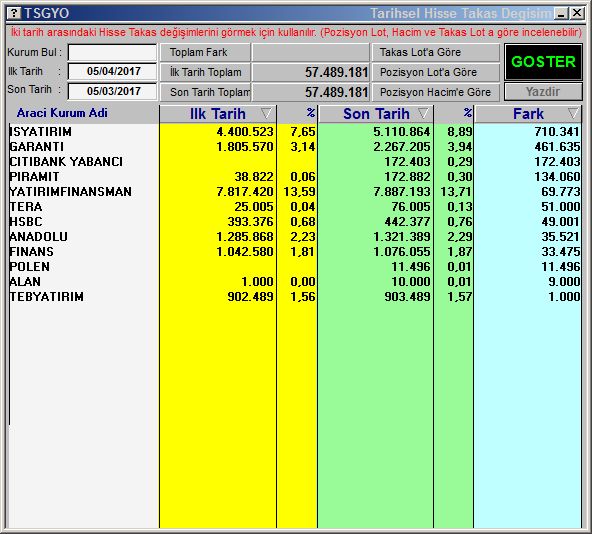Select the YATIRIMFINANSMAN row
Viewport: 592px width, 534px height.
coord(294,192)
